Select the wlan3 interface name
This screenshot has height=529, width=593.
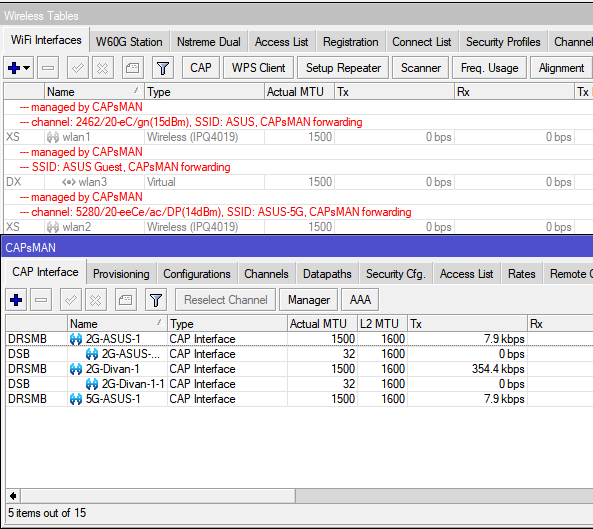pos(93,182)
